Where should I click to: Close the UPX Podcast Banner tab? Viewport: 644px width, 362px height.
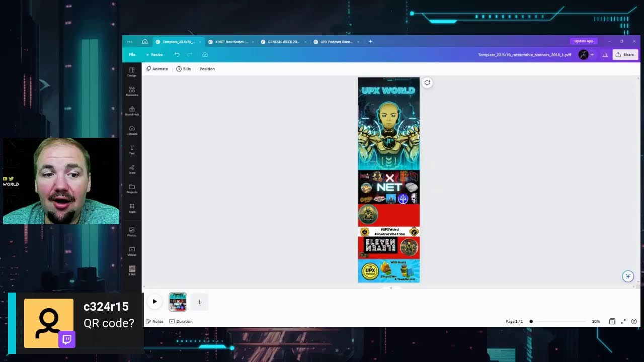tap(358, 42)
